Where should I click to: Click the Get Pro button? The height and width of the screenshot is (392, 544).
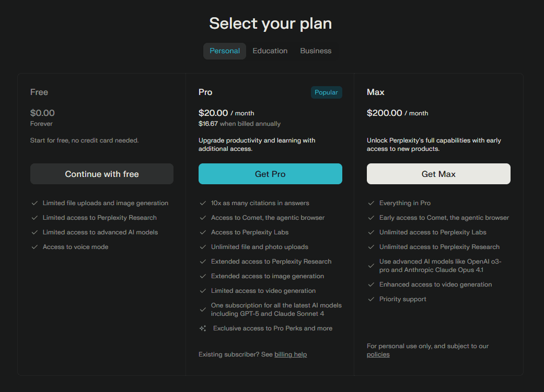click(x=270, y=174)
